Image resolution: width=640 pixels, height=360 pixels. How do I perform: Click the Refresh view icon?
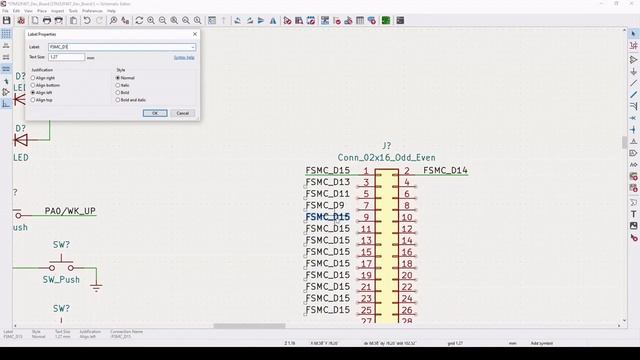[139, 20]
